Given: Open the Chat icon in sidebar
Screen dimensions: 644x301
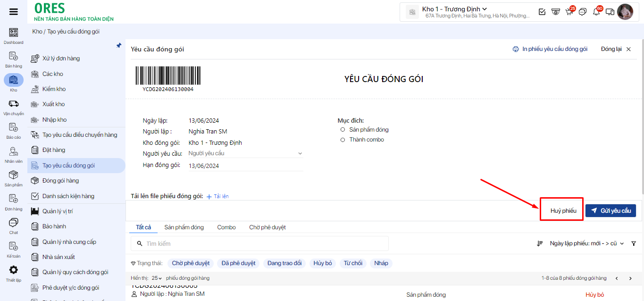Looking at the screenshot, I should point(14,223).
